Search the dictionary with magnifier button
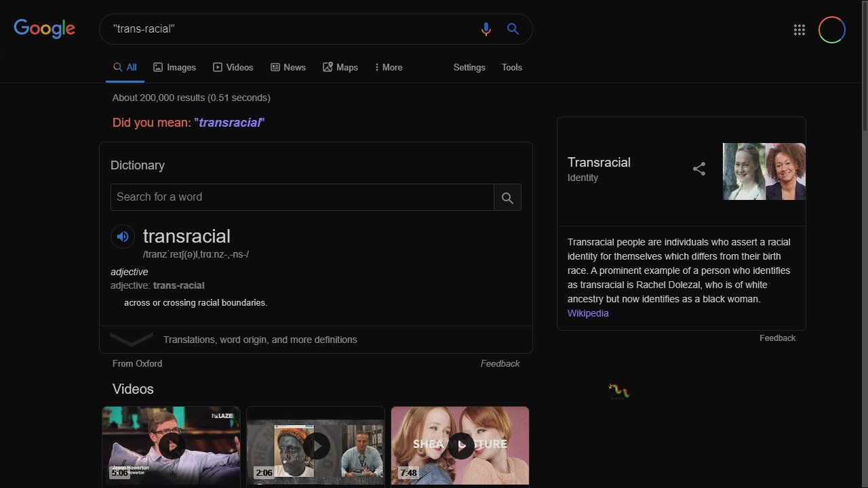The height and width of the screenshot is (488, 868). (x=507, y=197)
